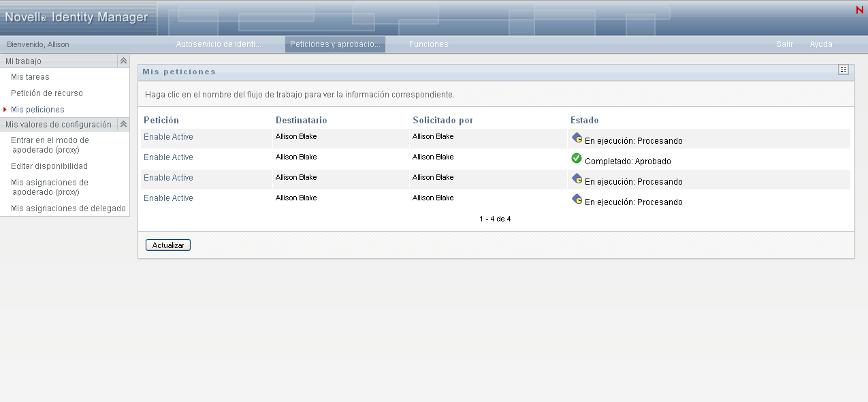Open Mis tareas in the sidebar
Viewport: 868px width, 402px height.
(30, 77)
